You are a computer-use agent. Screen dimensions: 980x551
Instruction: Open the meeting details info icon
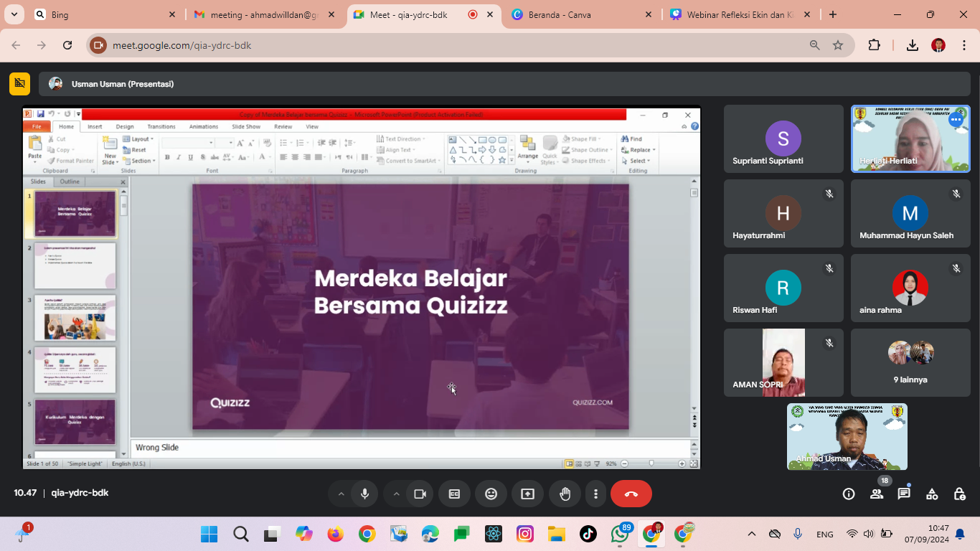(x=849, y=494)
